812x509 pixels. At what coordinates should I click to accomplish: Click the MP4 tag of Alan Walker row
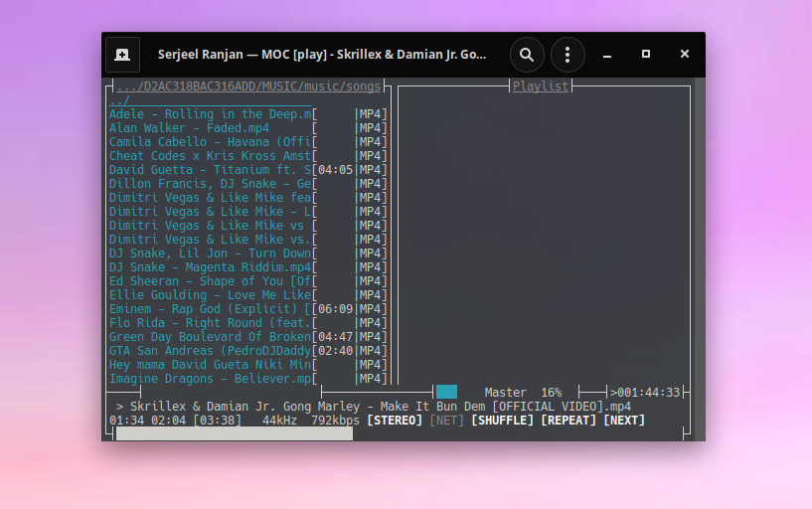[x=371, y=128]
